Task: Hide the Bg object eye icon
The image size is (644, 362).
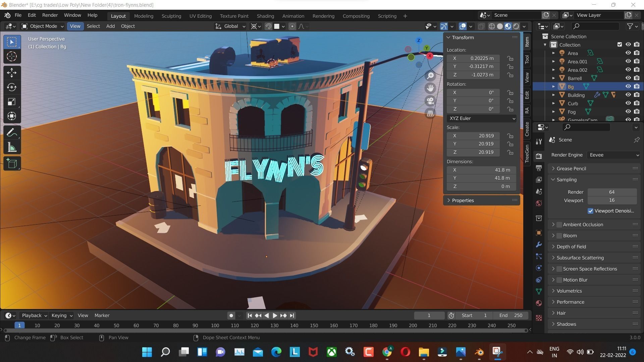Action: 628,86
